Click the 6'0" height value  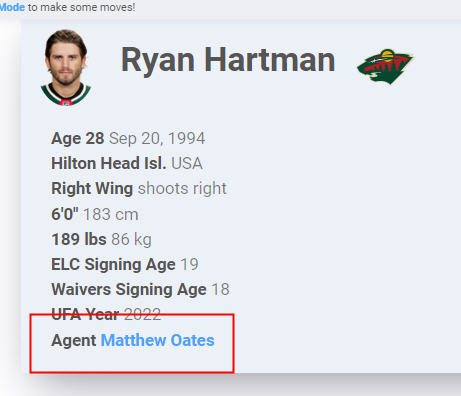tap(65, 214)
